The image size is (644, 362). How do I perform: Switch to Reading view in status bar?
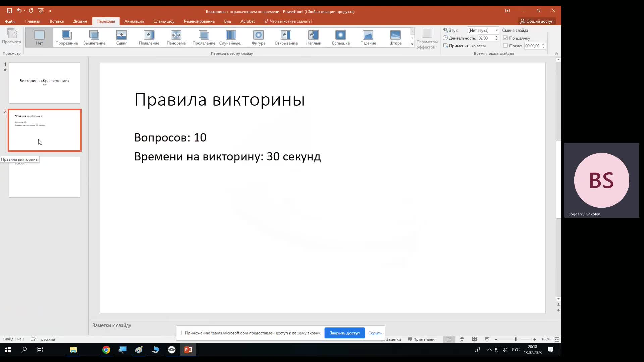pos(475,339)
